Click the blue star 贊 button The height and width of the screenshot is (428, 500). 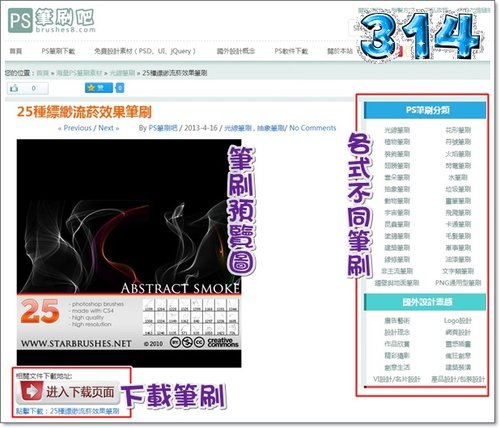[x=99, y=88]
